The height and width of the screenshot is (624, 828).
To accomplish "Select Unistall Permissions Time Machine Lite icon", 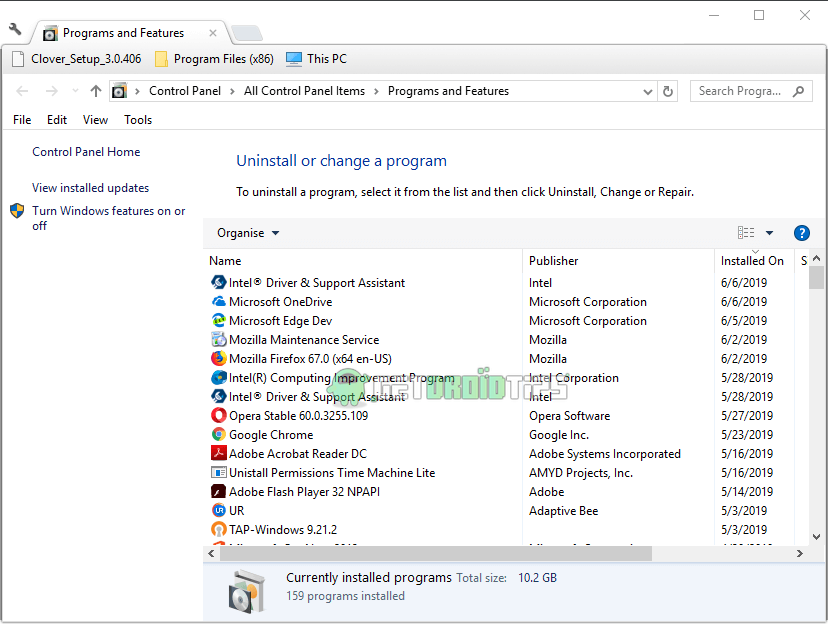I will 219,473.
